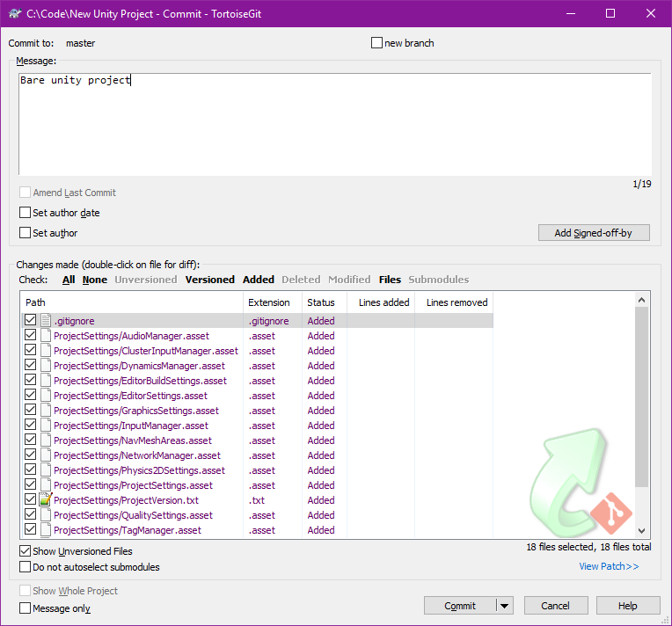Click the ClusterInputManager.asset file icon
Image resolution: width=672 pixels, height=626 pixels.
coord(46,351)
